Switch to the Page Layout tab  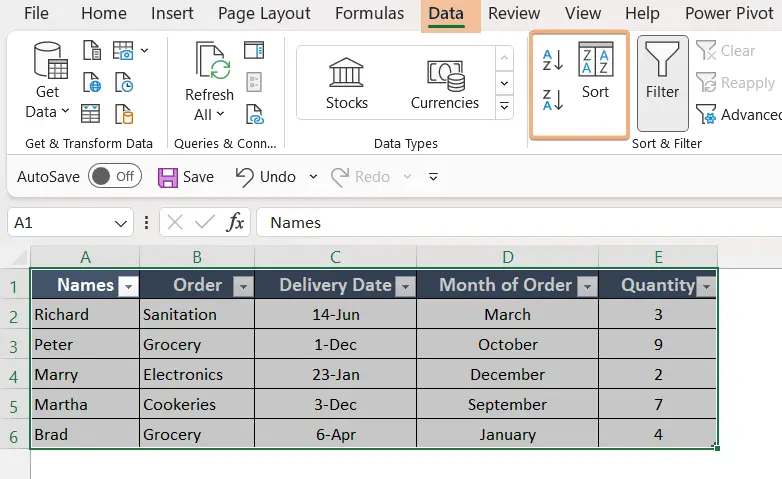click(264, 13)
